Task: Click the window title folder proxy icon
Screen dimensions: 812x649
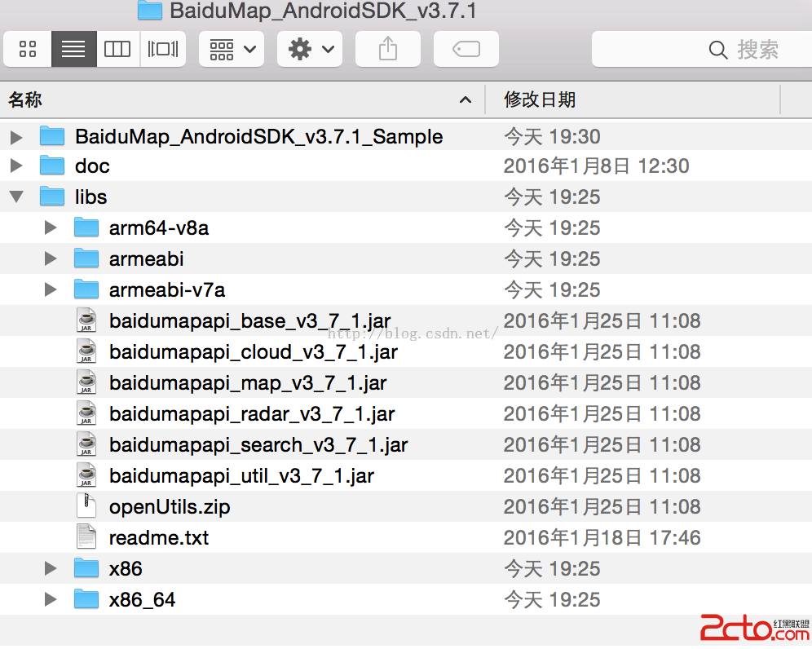Action: 150,11
